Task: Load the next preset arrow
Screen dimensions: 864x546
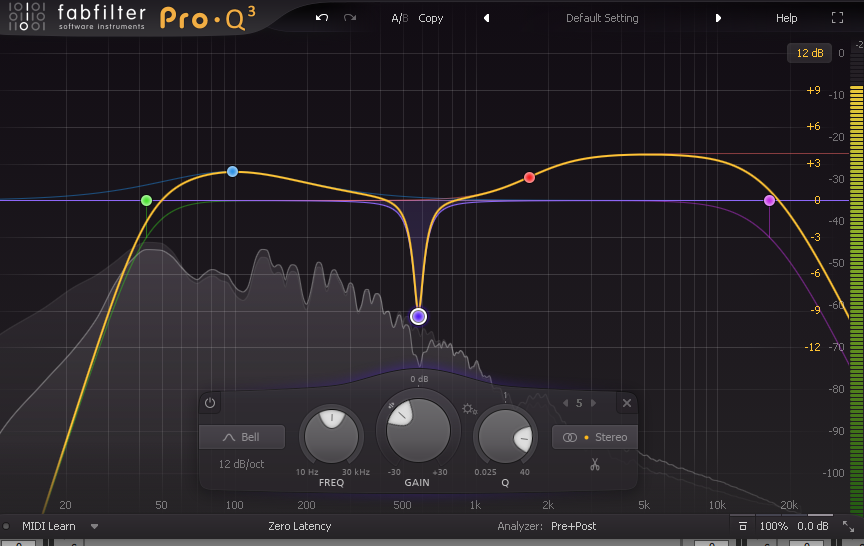Action: [718, 18]
